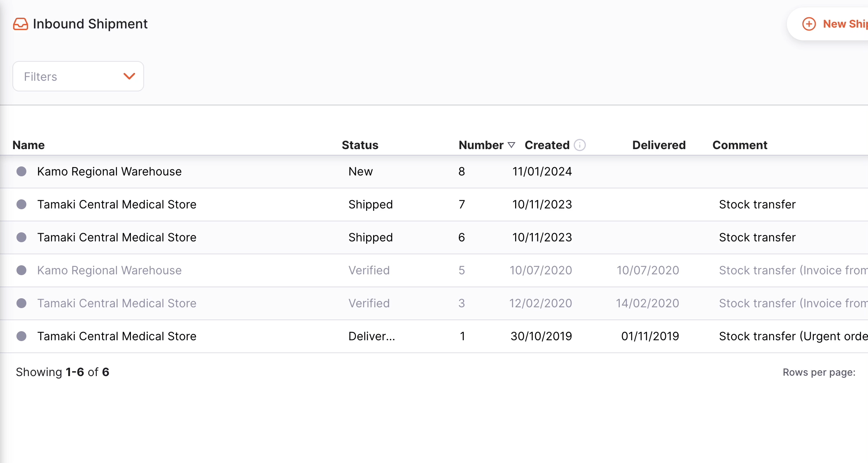Click shipment number 1 cell
868x463 pixels.
462,336
